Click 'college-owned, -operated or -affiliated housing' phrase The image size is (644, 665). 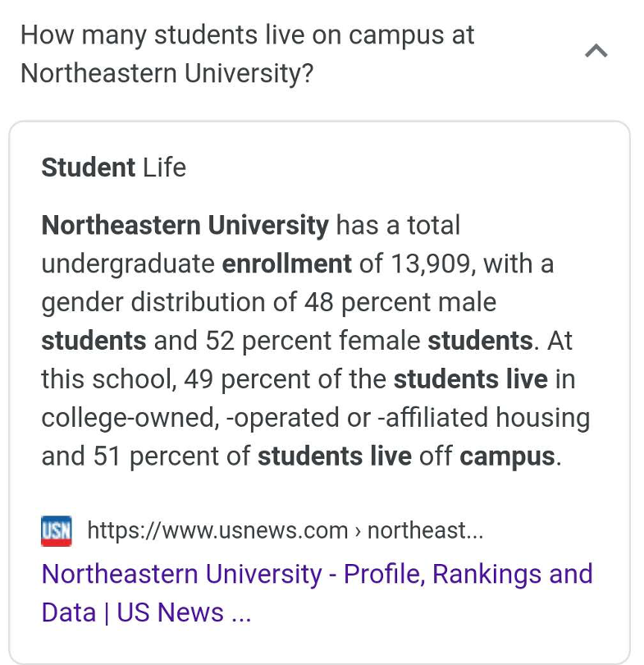[x=316, y=418]
